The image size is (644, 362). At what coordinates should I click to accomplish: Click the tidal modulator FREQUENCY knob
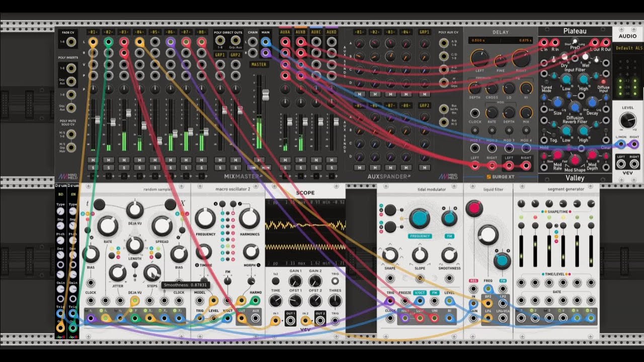click(x=420, y=218)
